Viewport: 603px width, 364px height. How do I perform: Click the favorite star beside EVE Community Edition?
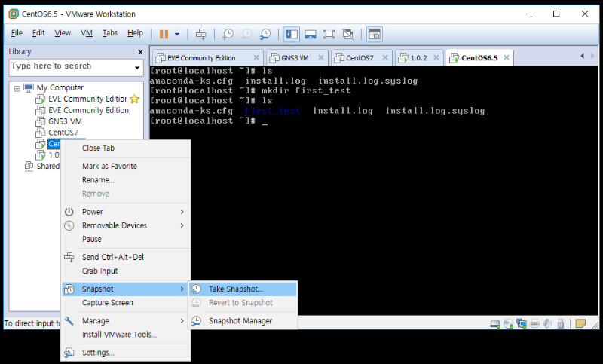(x=135, y=99)
